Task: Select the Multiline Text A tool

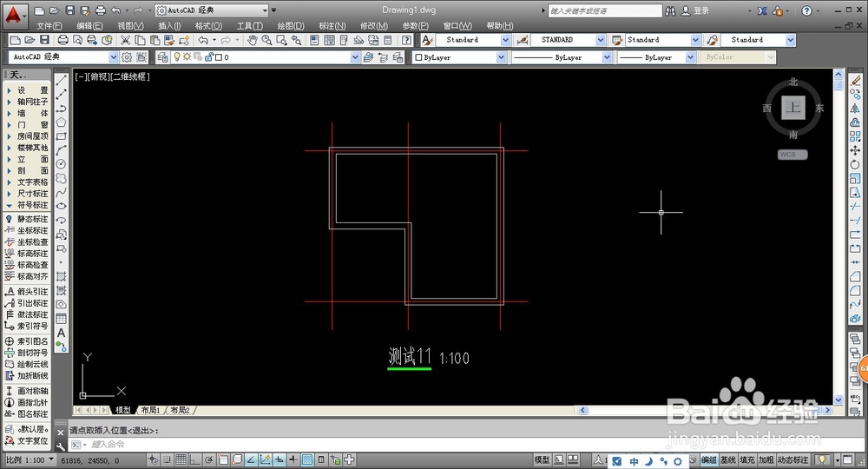Action: [62, 333]
